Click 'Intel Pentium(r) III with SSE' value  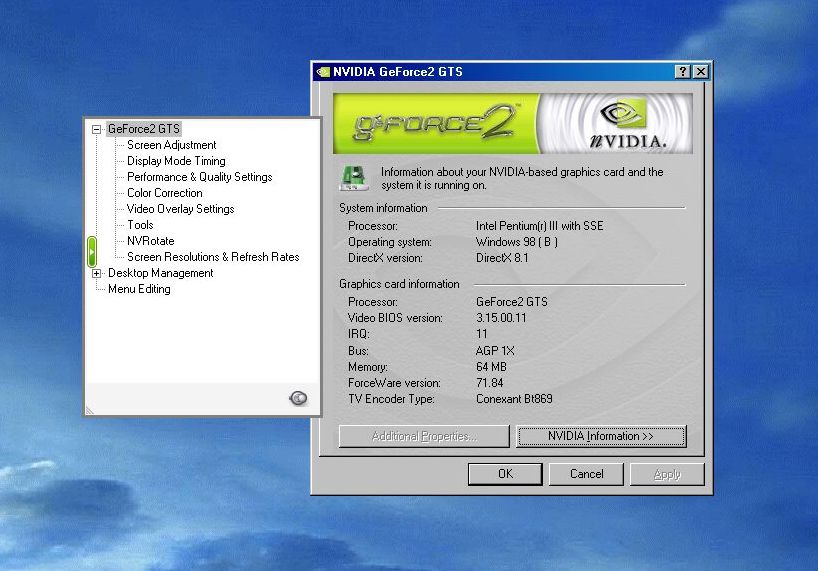point(539,226)
